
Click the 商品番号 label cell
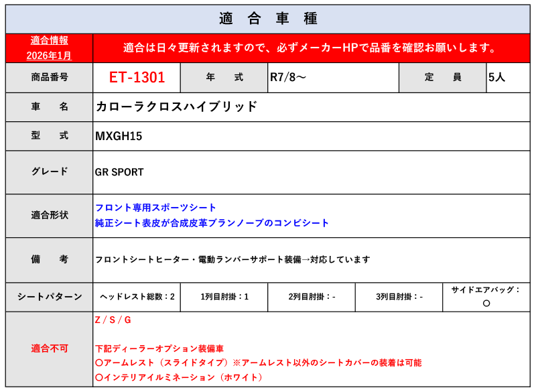click(50, 77)
